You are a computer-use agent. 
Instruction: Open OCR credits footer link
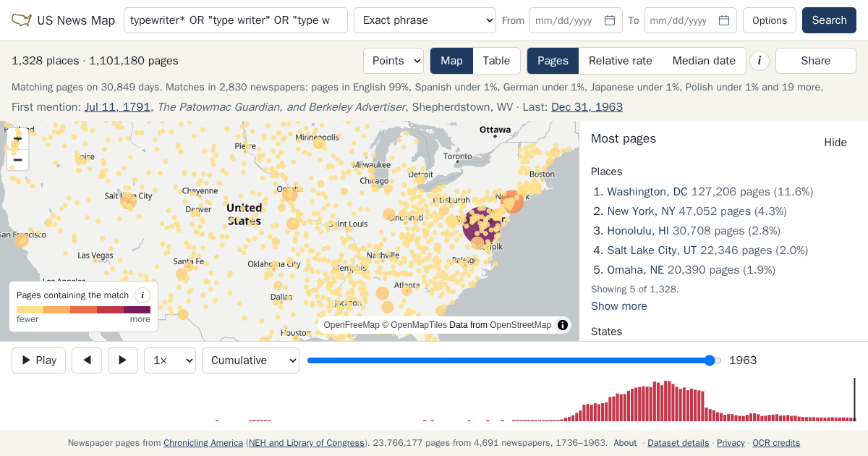(776, 443)
